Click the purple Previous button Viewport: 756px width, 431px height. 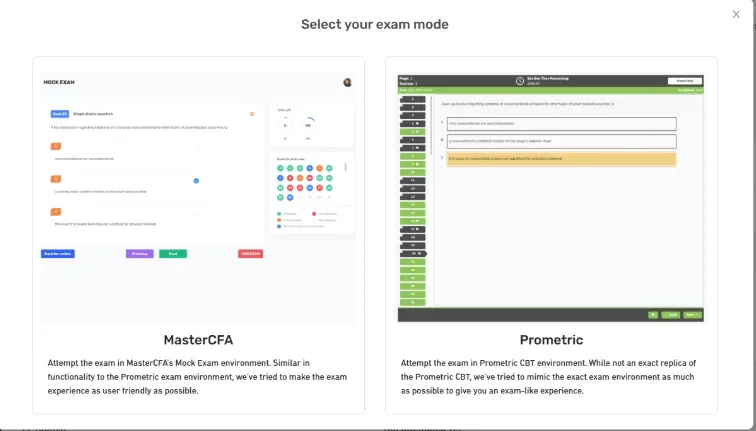click(x=140, y=254)
